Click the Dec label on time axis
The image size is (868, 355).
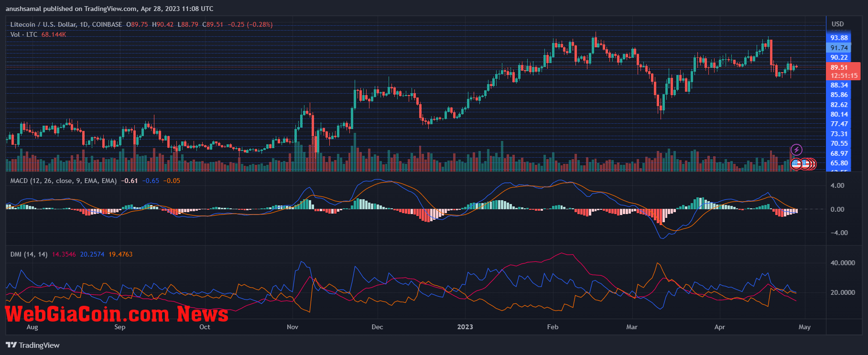coord(377,327)
